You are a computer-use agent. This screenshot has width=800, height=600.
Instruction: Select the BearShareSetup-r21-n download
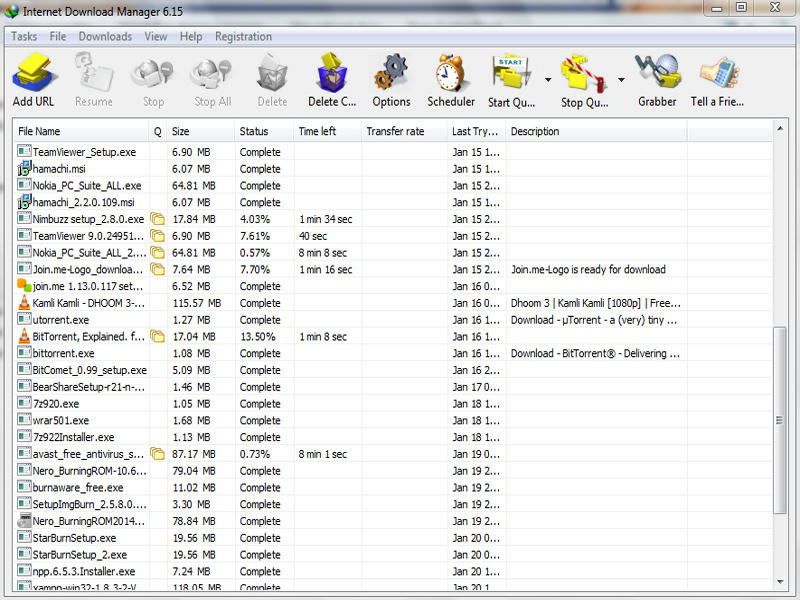393,387
